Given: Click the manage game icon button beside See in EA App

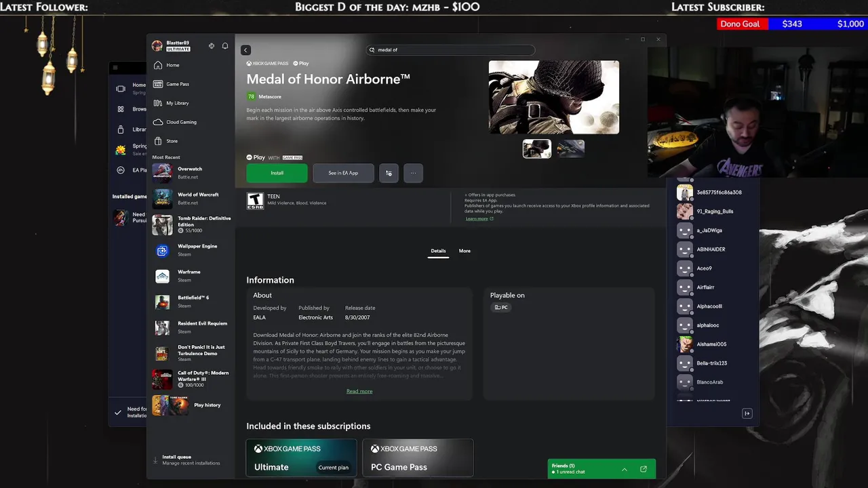Looking at the screenshot, I should [389, 173].
